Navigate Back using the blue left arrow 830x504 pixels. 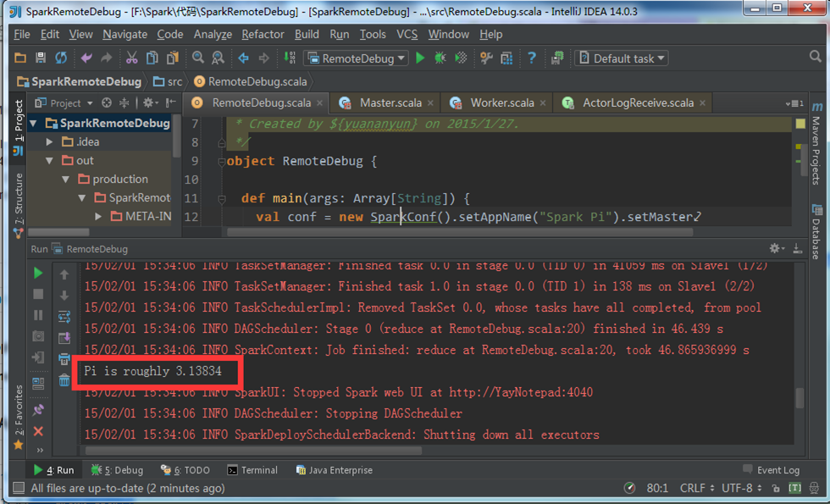(x=244, y=58)
